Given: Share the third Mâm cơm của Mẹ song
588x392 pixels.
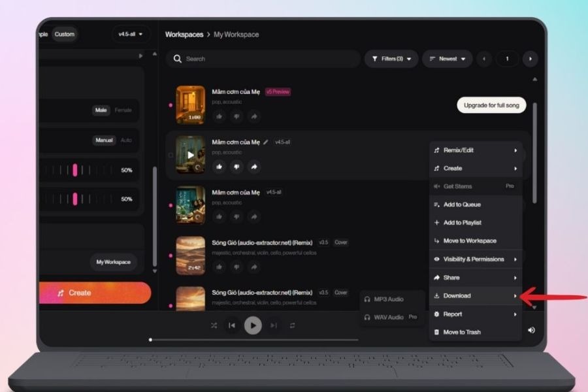Looking at the screenshot, I should [253, 218].
